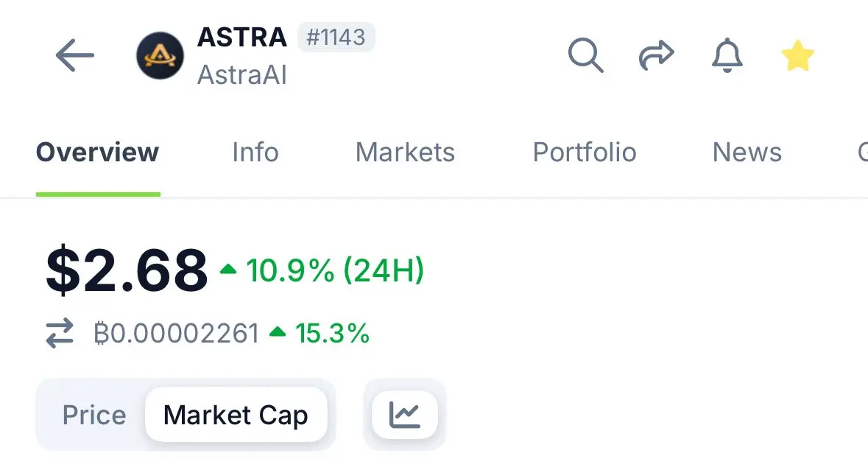
Task: Open the Info tab
Action: 255,152
